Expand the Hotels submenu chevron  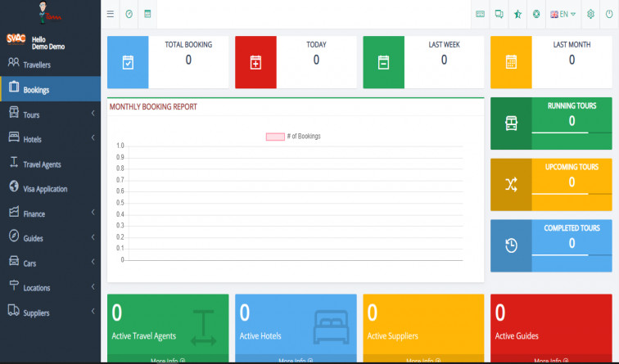pos(93,137)
